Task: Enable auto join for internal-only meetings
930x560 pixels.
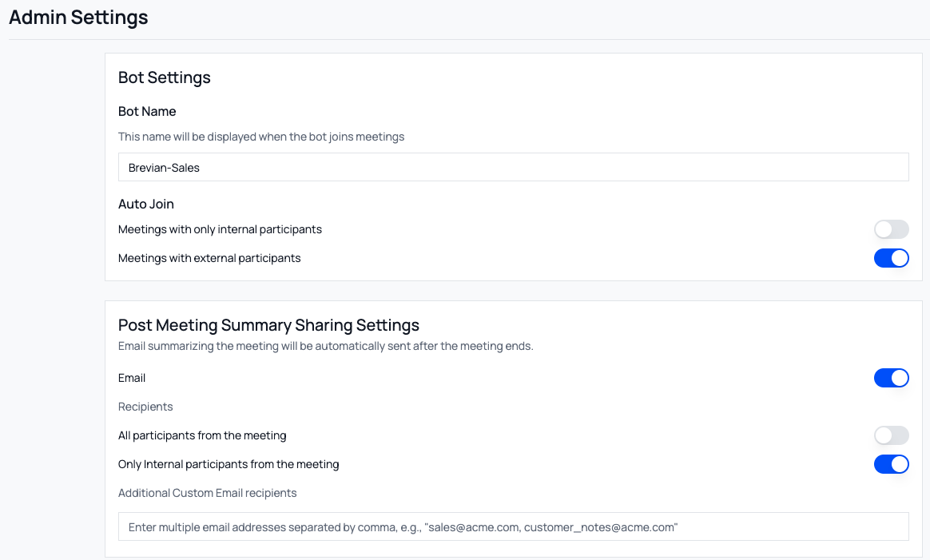Action: [x=891, y=229]
